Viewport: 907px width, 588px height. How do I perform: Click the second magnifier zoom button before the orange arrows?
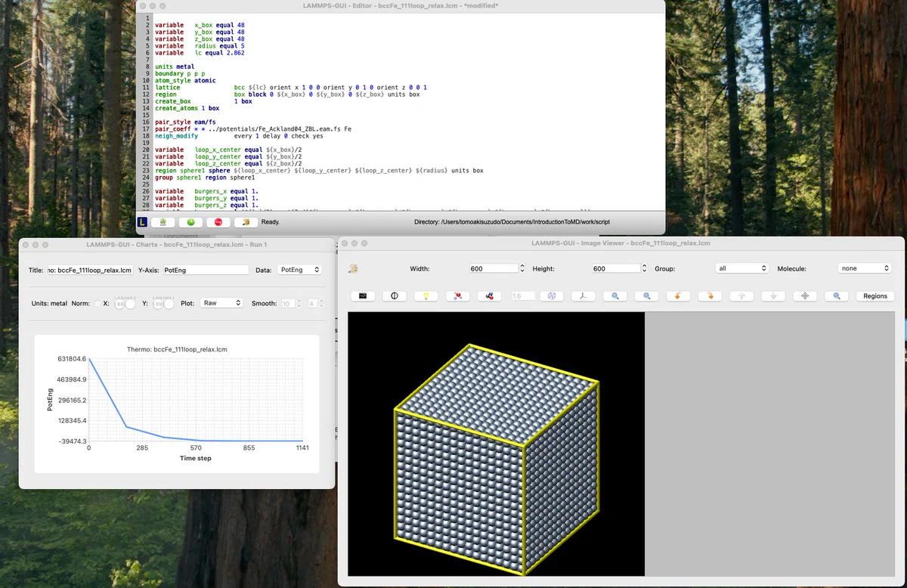647,296
